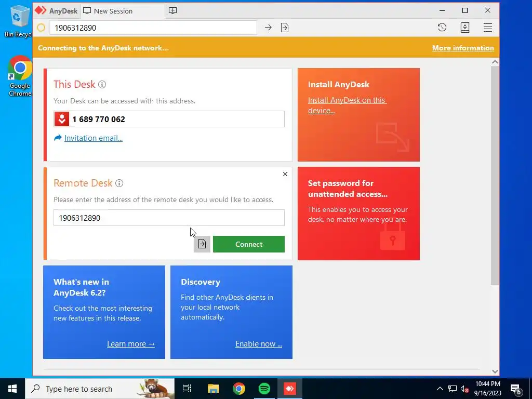
Task: Click the Remote Desk address input field
Action: 169,218
